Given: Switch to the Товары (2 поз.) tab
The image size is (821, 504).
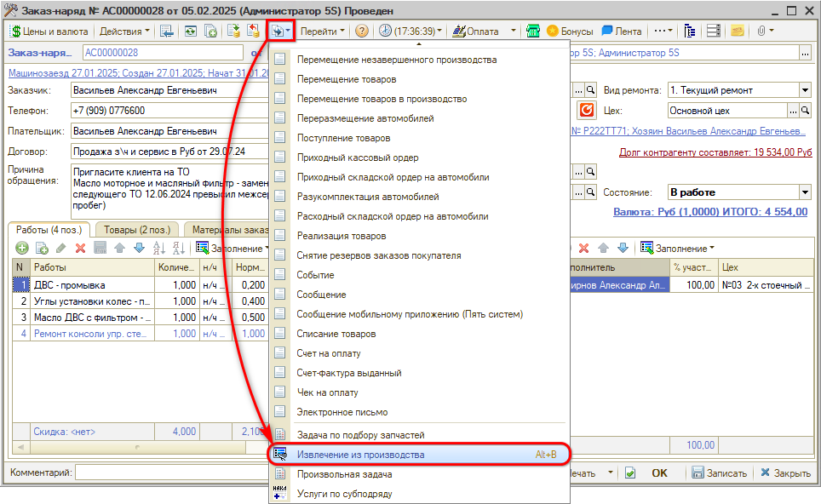Looking at the screenshot, I should [x=137, y=229].
